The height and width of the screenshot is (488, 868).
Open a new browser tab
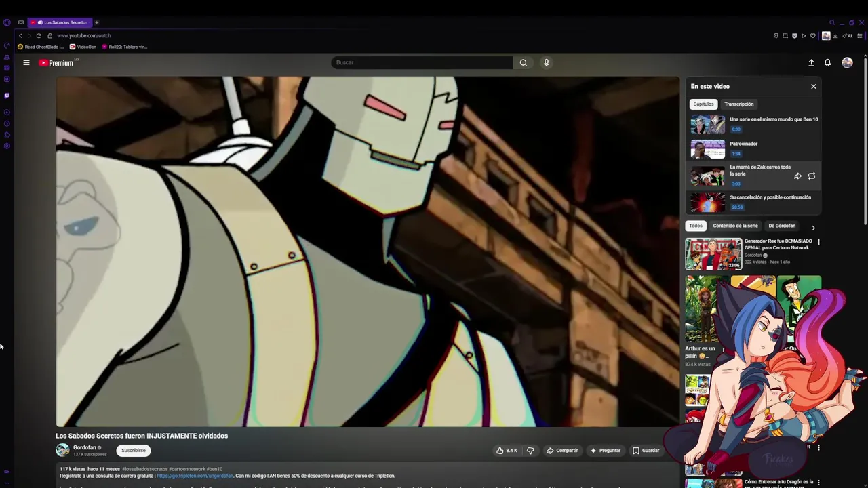(96, 22)
